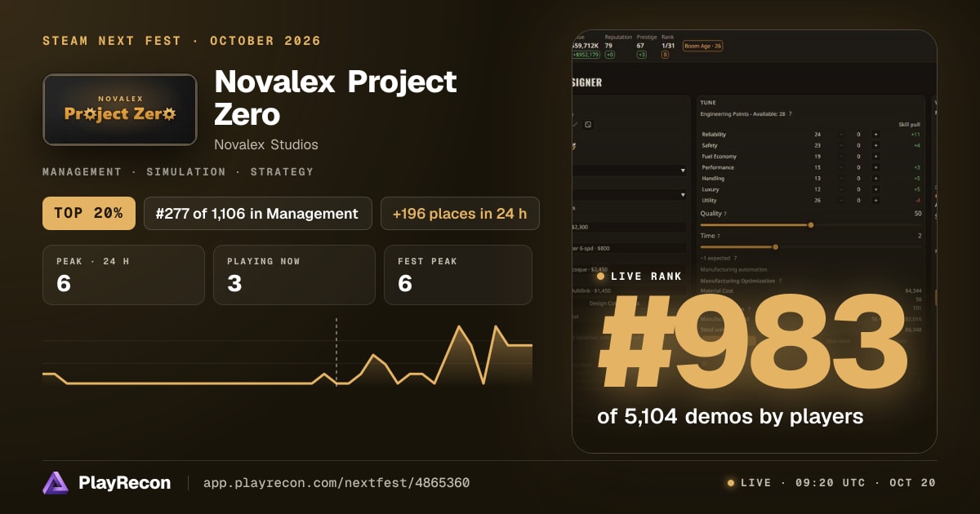Click the #277 of 1,106 in Management chip
Viewport: 980px width, 514px height.
[258, 213]
